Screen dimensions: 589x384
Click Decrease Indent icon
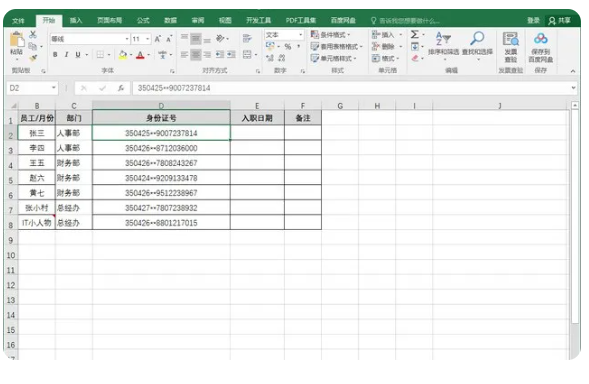[x=220, y=55]
